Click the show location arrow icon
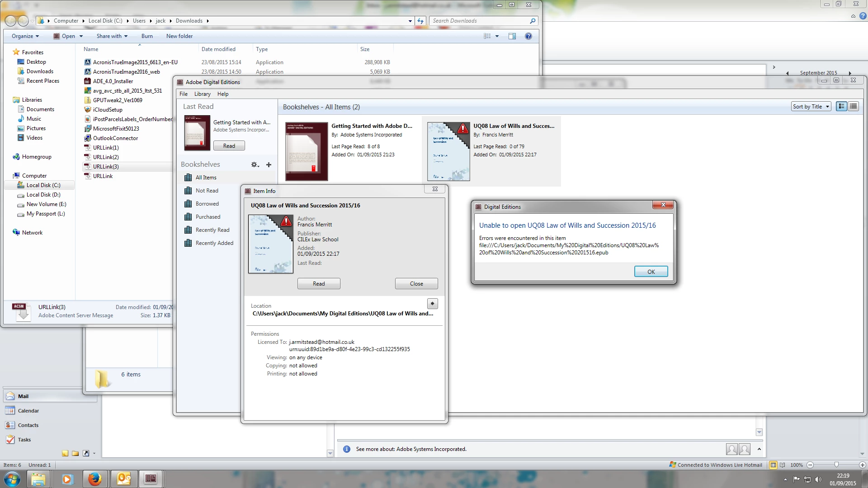The width and height of the screenshot is (868, 488). point(432,304)
